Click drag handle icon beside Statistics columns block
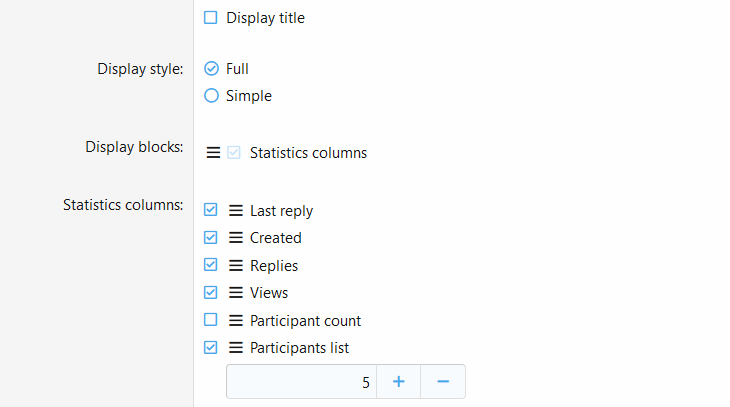 point(213,153)
